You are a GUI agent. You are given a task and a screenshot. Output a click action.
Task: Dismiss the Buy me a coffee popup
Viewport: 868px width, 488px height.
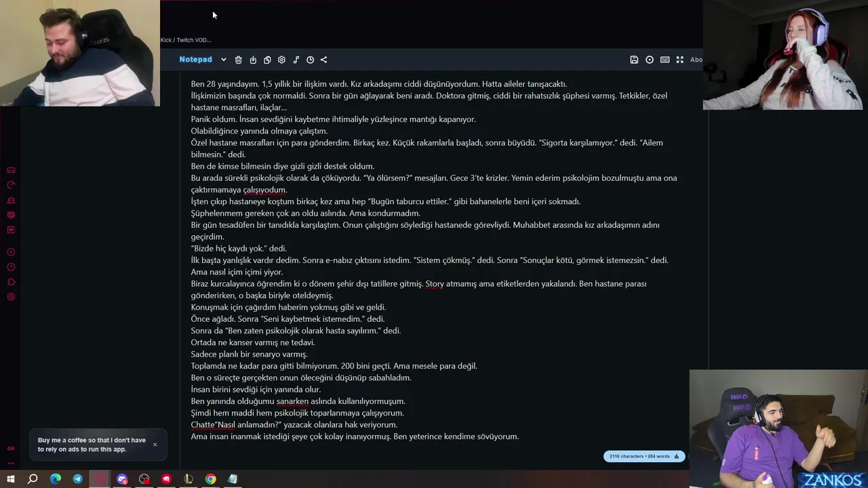[155, 445]
